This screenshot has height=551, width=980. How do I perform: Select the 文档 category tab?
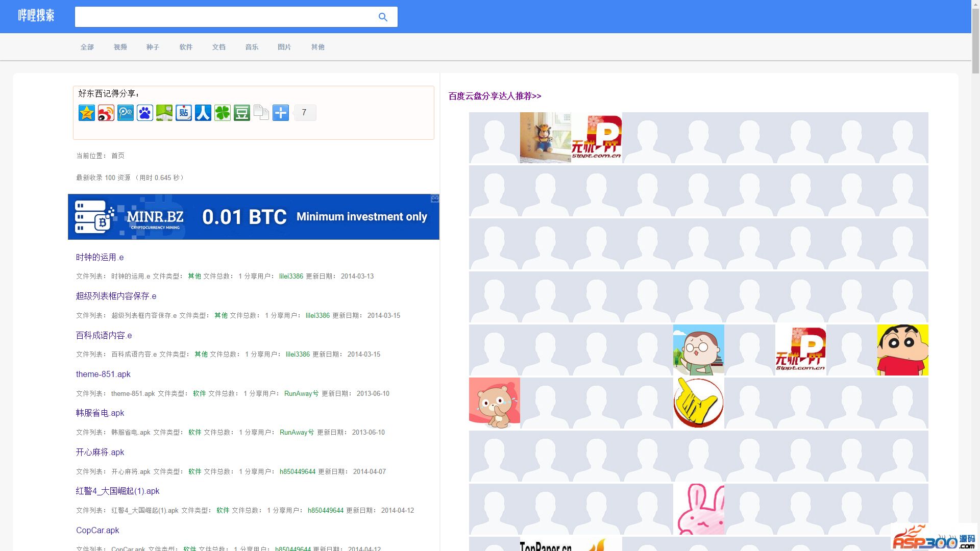218,47
